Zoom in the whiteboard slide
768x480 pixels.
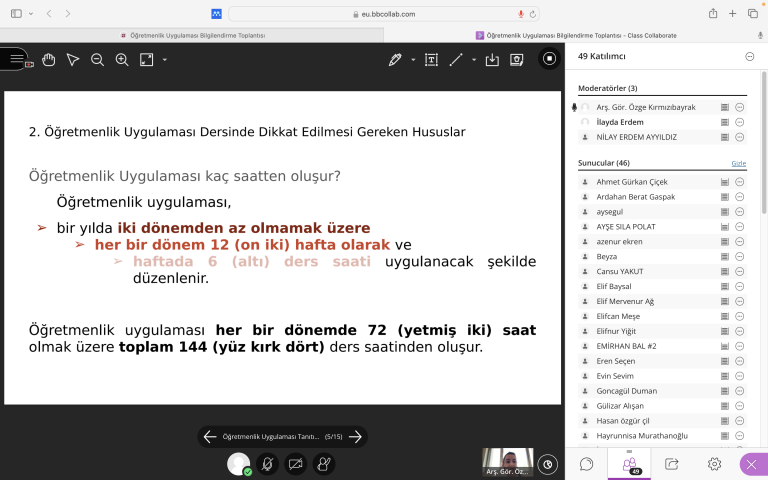(122, 60)
